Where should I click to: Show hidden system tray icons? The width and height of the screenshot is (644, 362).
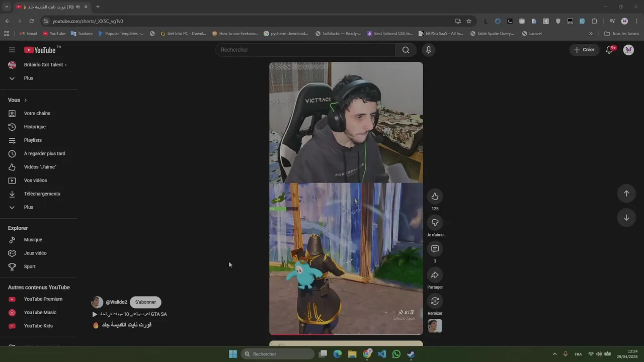pos(554,354)
